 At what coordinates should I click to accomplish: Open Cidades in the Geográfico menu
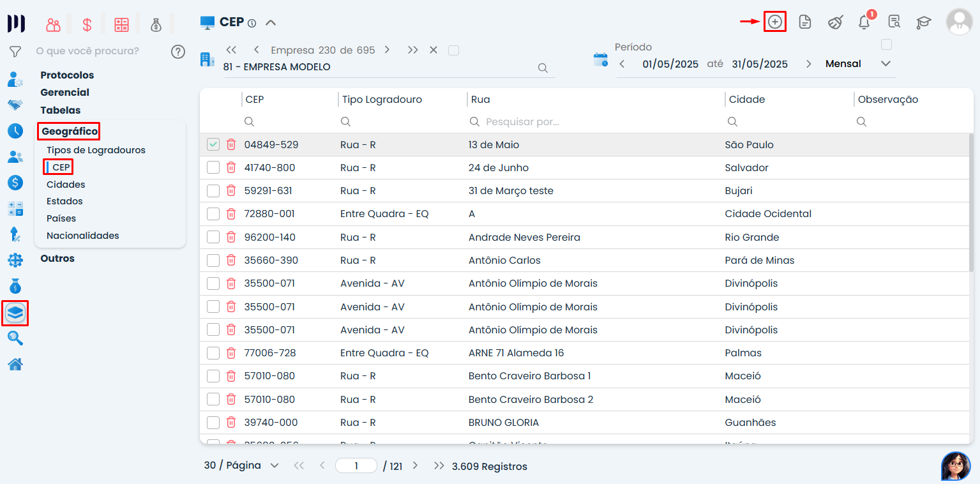[x=66, y=185]
